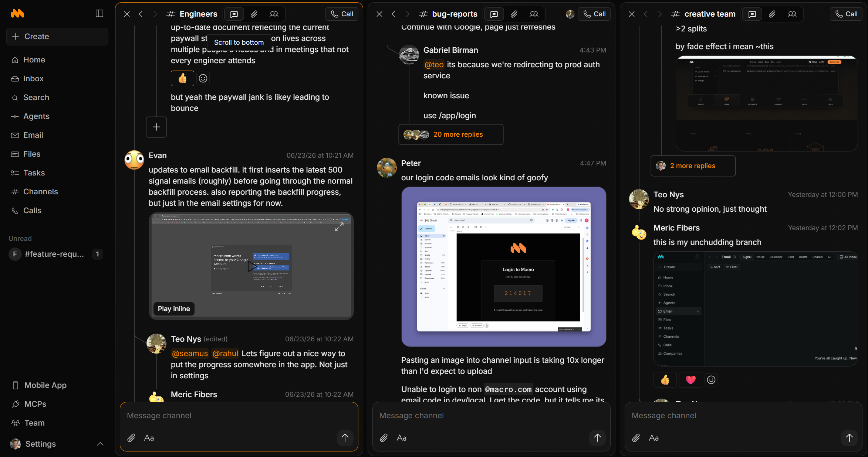Close the creative team panel
Screen dimensions: 868x457
tap(632, 14)
